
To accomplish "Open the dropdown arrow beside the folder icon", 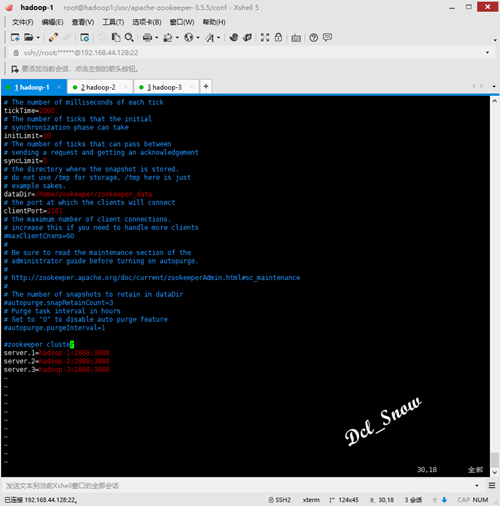I will [x=38, y=37].
